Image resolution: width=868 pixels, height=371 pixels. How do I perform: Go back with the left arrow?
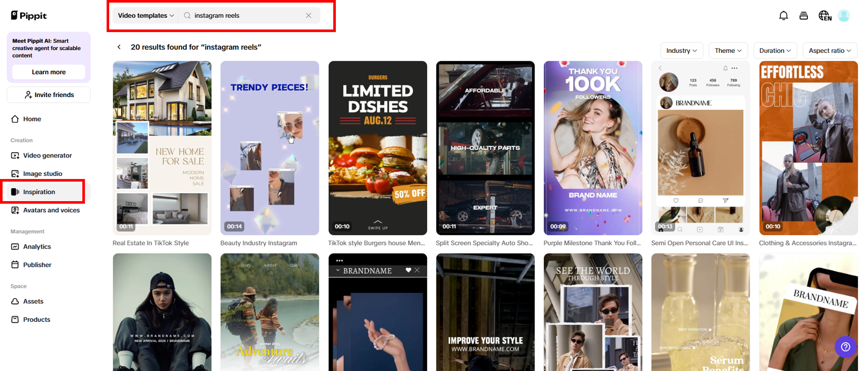click(x=119, y=47)
